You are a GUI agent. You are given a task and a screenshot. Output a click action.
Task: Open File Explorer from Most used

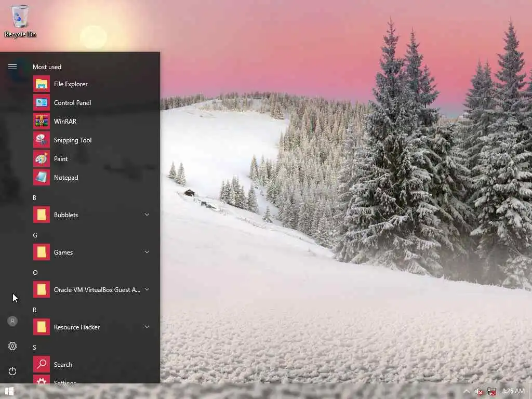pyautogui.click(x=92, y=84)
